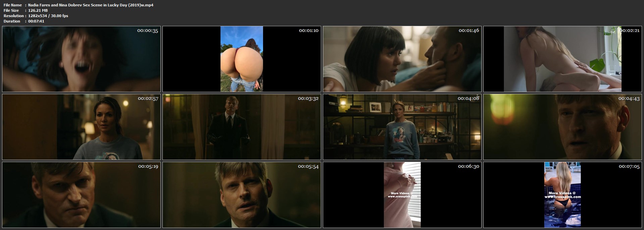Viewport: 644px width, 230px height.
Task: View the frame captured at 00:07:05
Action: pos(562,195)
